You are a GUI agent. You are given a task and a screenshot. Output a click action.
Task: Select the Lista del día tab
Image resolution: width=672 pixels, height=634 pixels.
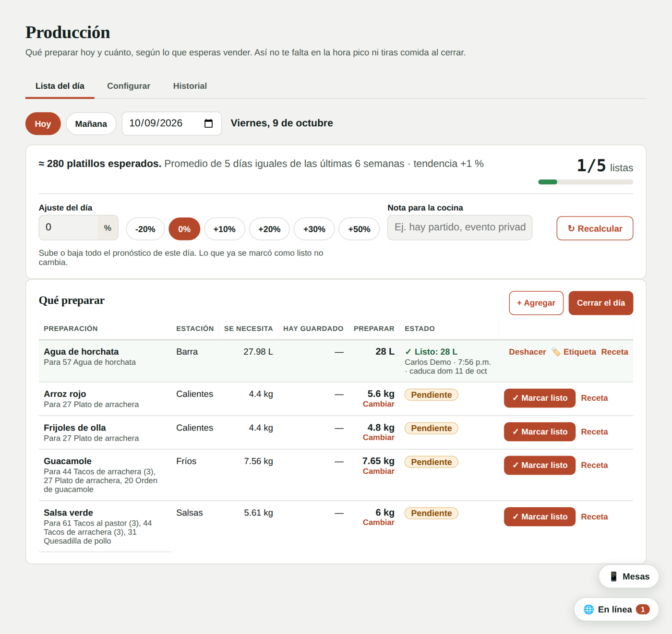[60, 86]
